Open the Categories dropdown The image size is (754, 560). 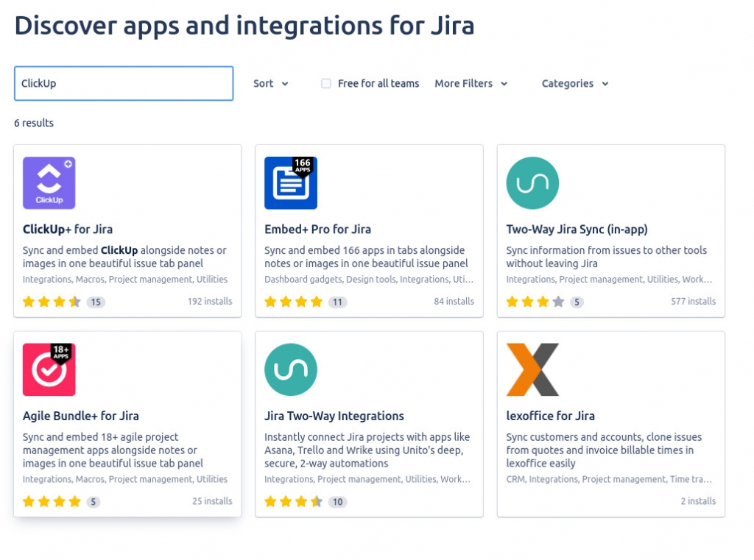(x=574, y=83)
